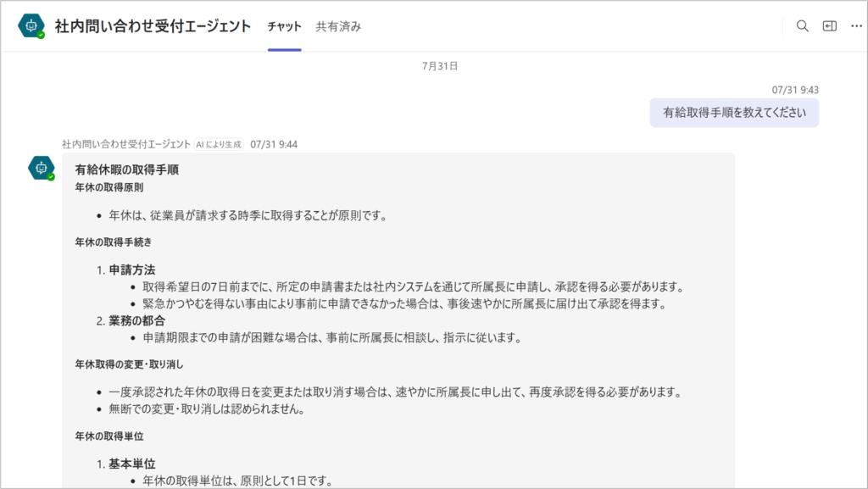Click the list item 基本単位
The width and height of the screenshot is (868, 489).
tap(131, 464)
